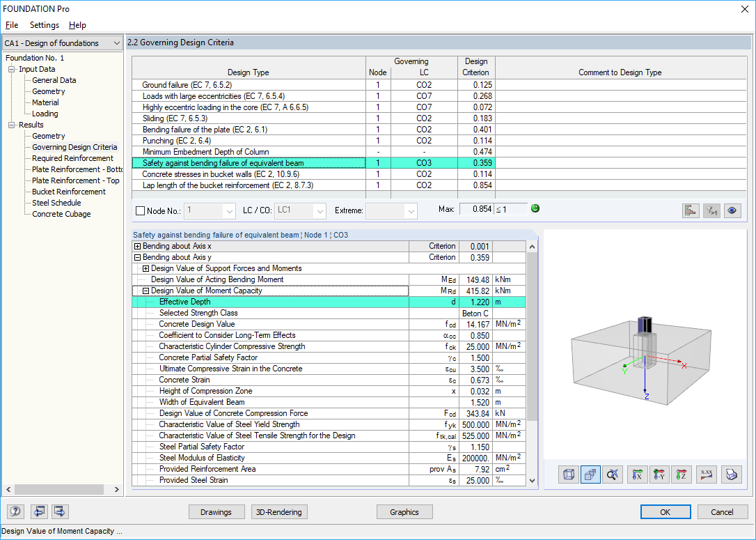View the model in Z direction
Image resolution: width=756 pixels, height=540 pixels.
(682, 475)
